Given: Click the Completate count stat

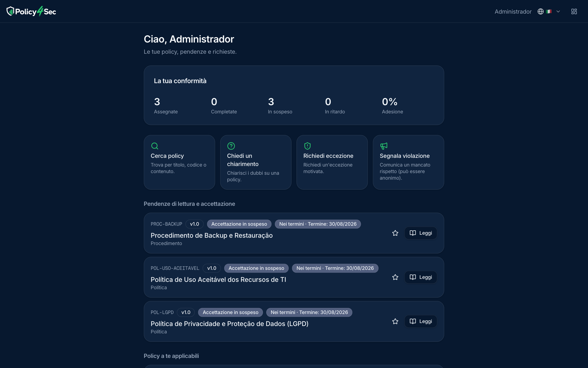Looking at the screenshot, I should tap(224, 106).
